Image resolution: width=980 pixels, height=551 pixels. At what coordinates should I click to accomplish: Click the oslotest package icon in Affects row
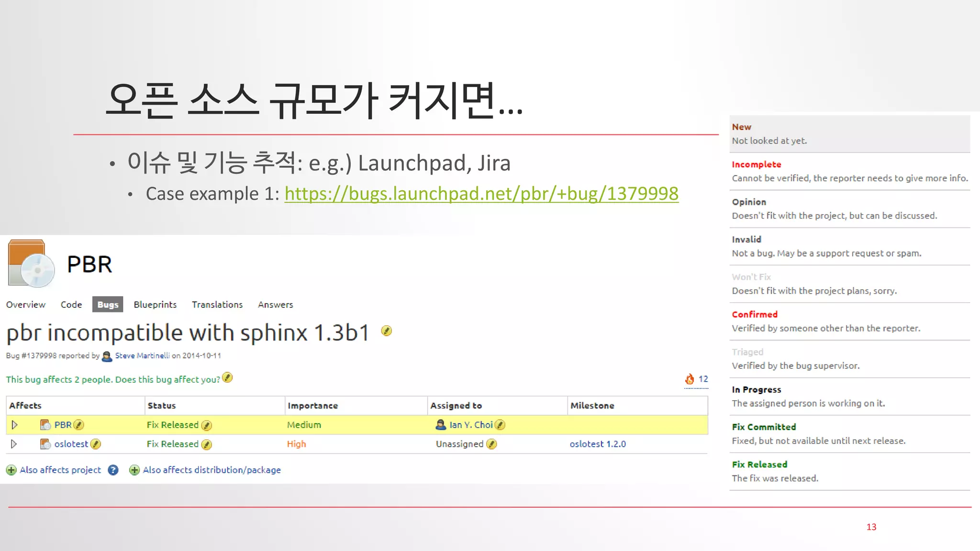pyautogui.click(x=45, y=444)
